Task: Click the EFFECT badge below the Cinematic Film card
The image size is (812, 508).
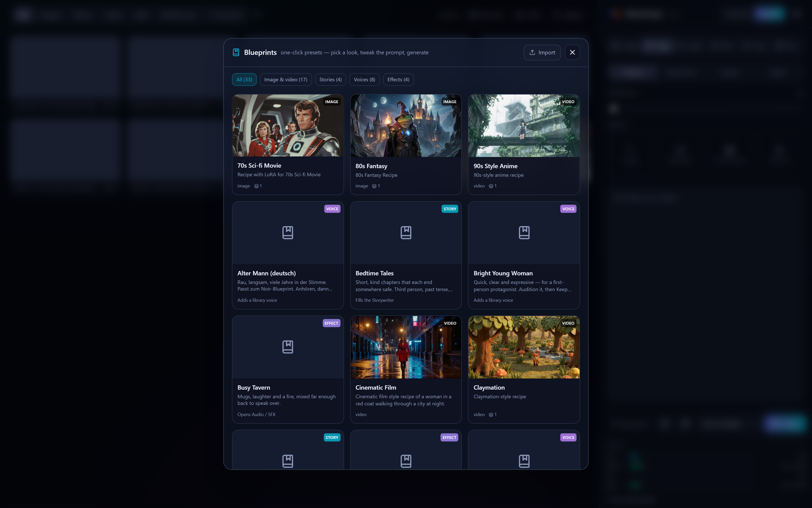Action: click(x=449, y=437)
